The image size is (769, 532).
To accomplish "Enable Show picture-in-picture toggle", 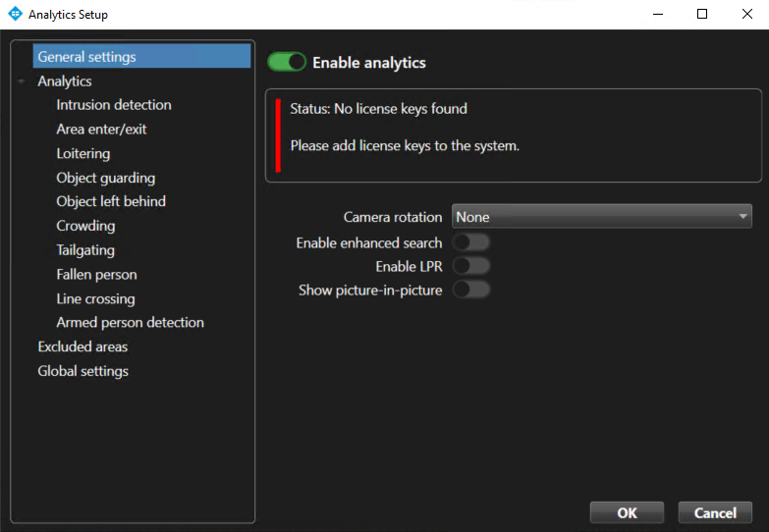I will point(470,290).
